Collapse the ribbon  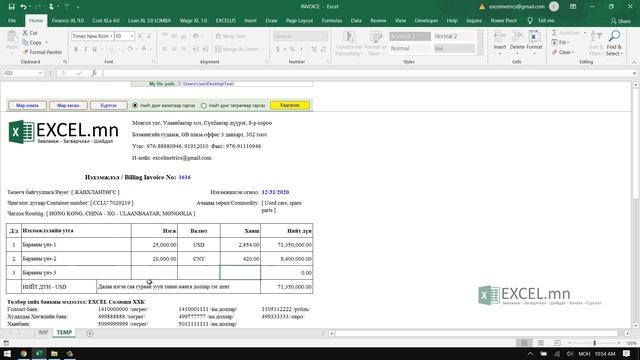[x=634, y=62]
